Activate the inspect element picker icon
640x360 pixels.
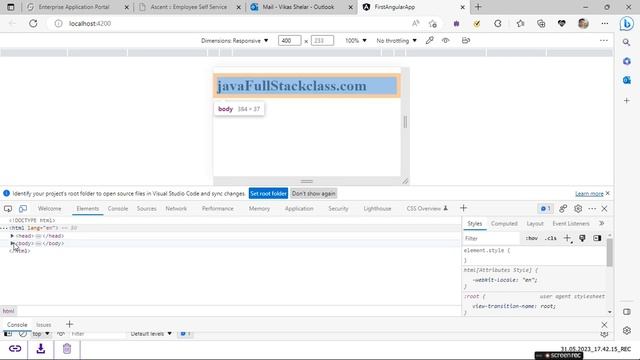8,209
